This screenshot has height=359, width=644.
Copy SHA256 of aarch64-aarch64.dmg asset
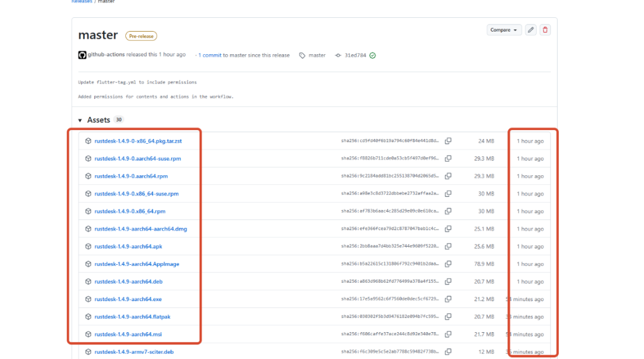(448, 229)
